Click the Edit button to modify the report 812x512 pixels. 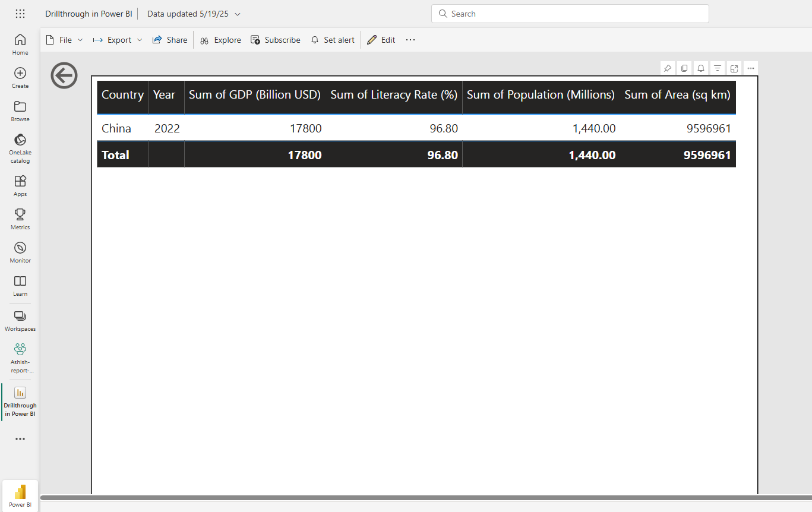pyautogui.click(x=381, y=40)
